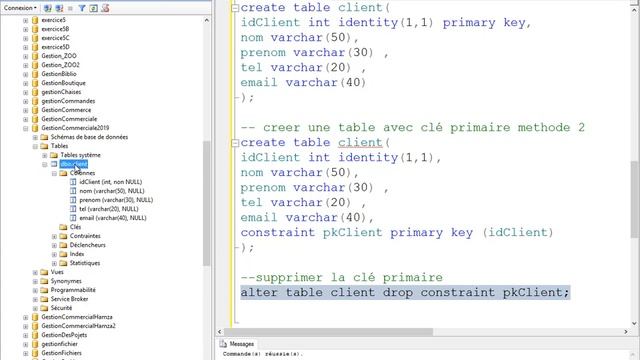Screen dimensions: 640x360
Task: Select the highlighted dbo.client table label
Action: (73, 164)
